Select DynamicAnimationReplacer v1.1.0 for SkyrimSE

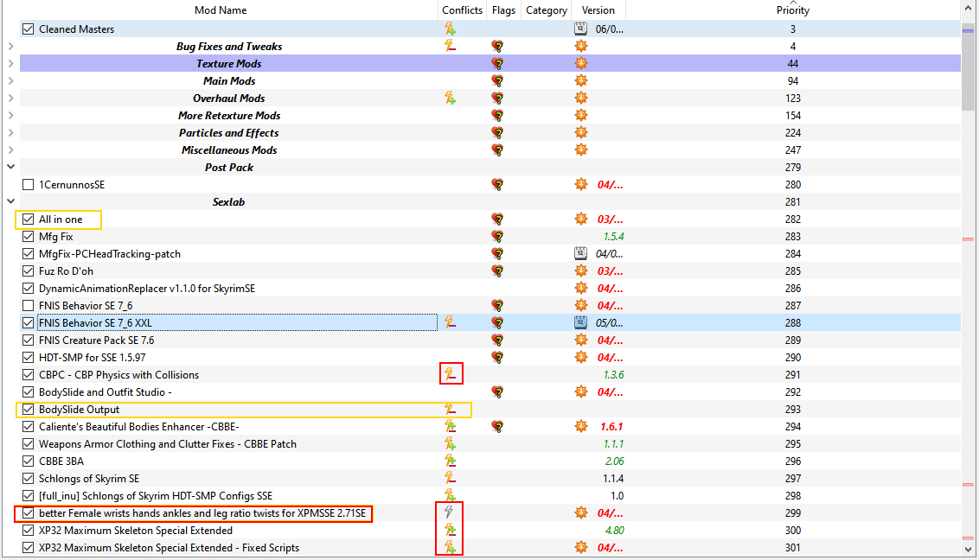[x=490, y=288]
